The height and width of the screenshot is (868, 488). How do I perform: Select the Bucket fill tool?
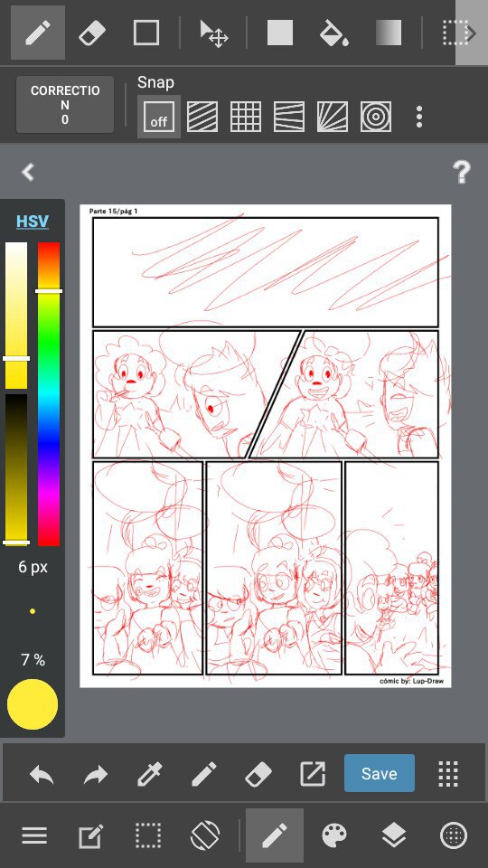333,33
